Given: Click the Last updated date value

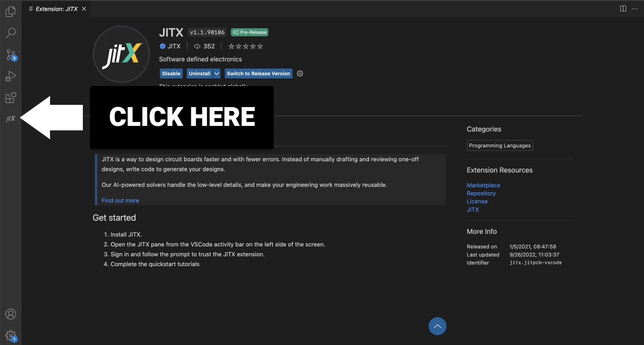Looking at the screenshot, I should point(534,254).
